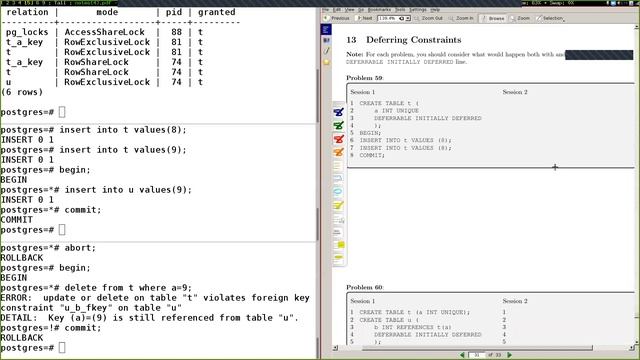Open the Tools menu in the PDF viewer
The image size is (640, 360).
(400, 9)
